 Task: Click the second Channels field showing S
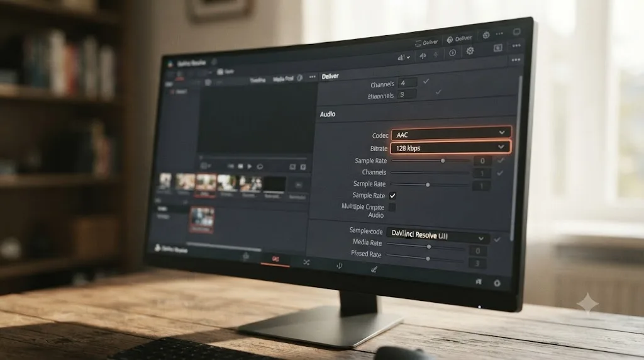click(x=407, y=94)
